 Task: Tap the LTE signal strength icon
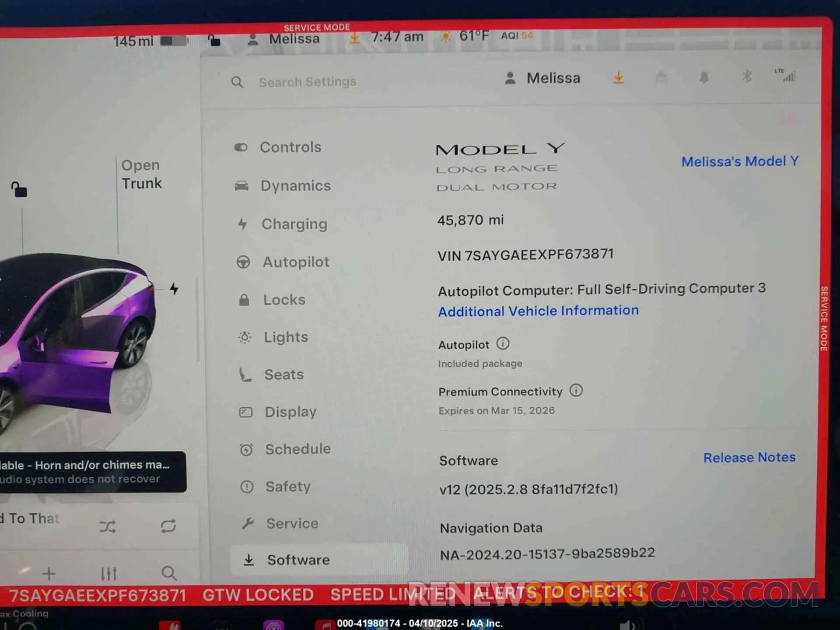786,75
